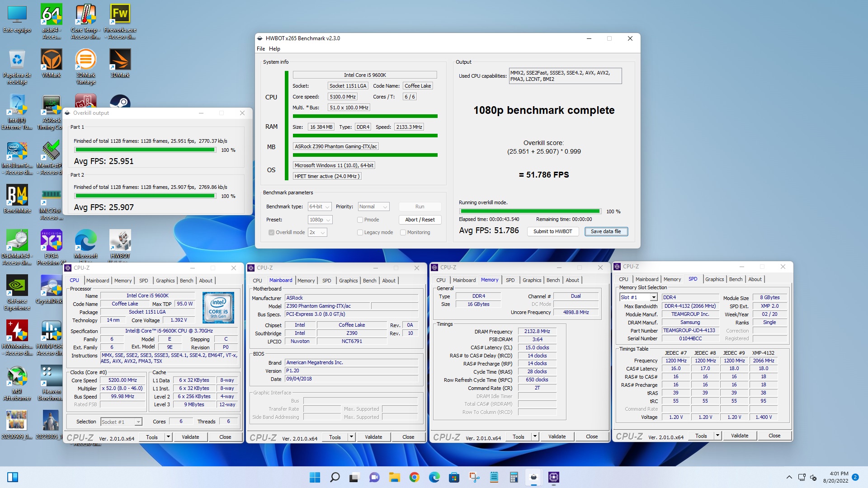Open Intel Extreme Tuning desktop icon
This screenshot has width=868, height=488.
(x=17, y=112)
